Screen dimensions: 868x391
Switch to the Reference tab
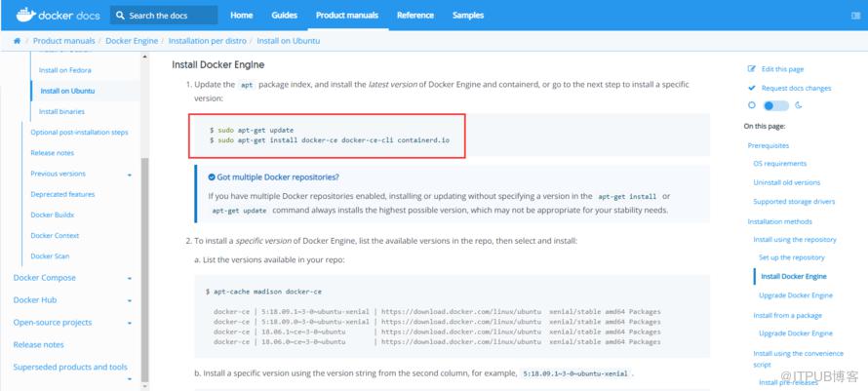pos(415,16)
